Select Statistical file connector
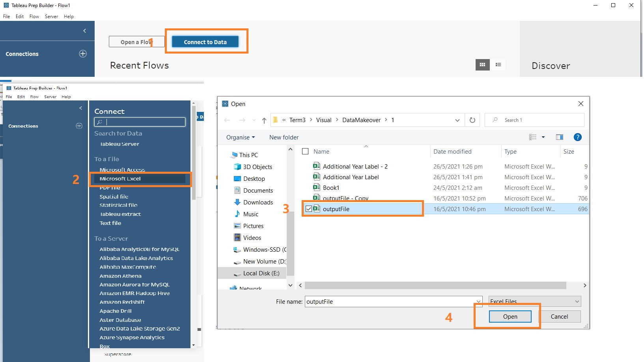 (x=118, y=205)
